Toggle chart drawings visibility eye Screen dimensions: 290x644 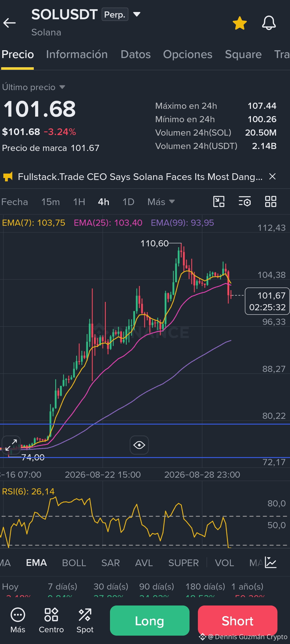pyautogui.click(x=139, y=445)
